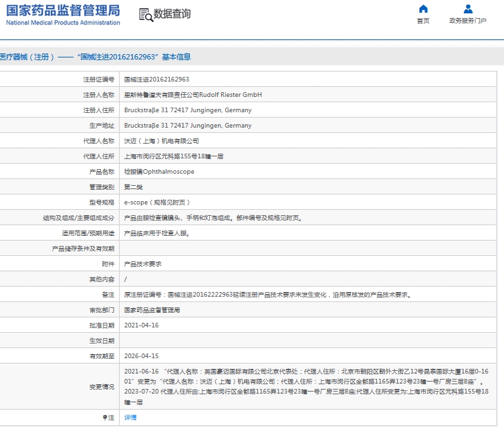Image resolution: width=504 pixels, height=429 pixels.
Task: Click the 国家药品监督管理局 logo
Action: click(x=64, y=10)
